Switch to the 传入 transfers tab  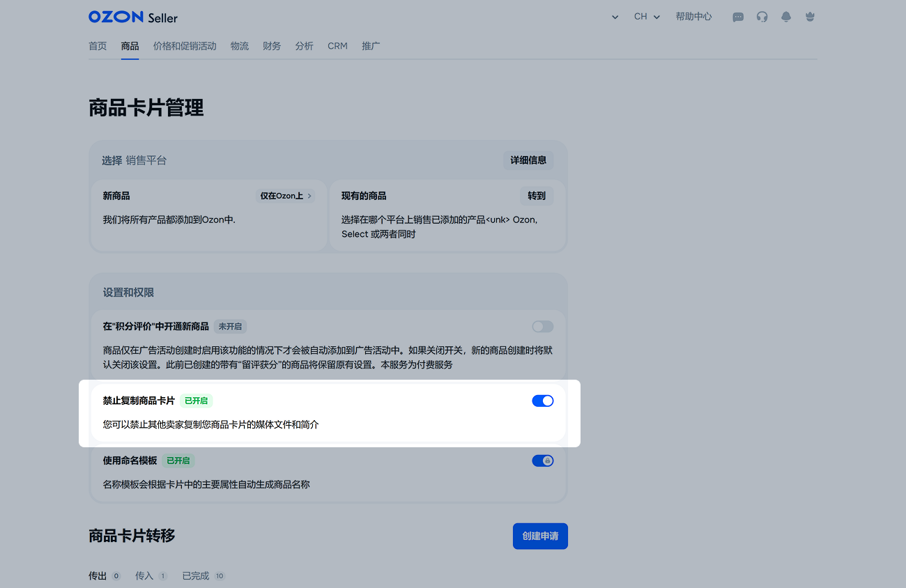point(144,576)
